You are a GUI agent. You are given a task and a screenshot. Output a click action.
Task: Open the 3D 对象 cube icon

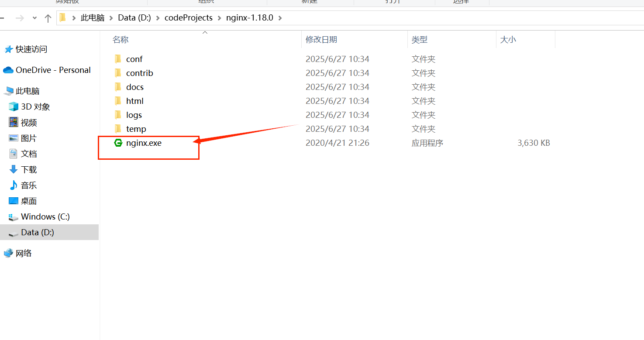click(x=14, y=107)
